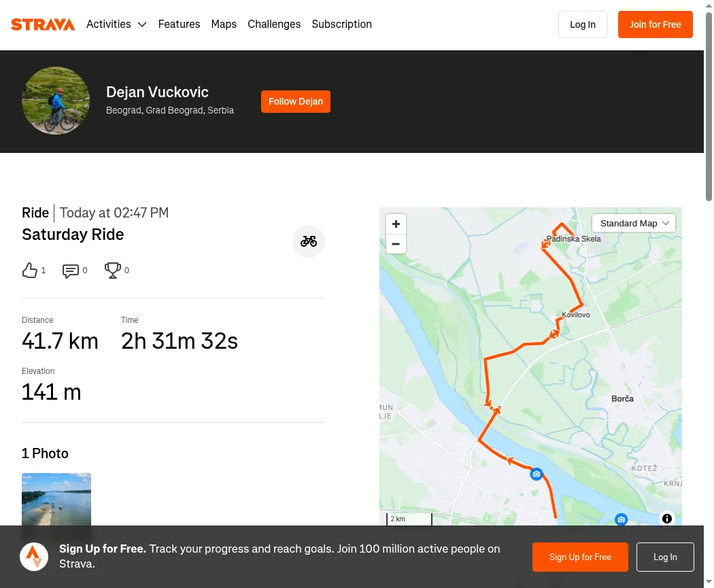Click the blue camera marker on route
The width and height of the screenshot is (714, 588).
coord(537,474)
